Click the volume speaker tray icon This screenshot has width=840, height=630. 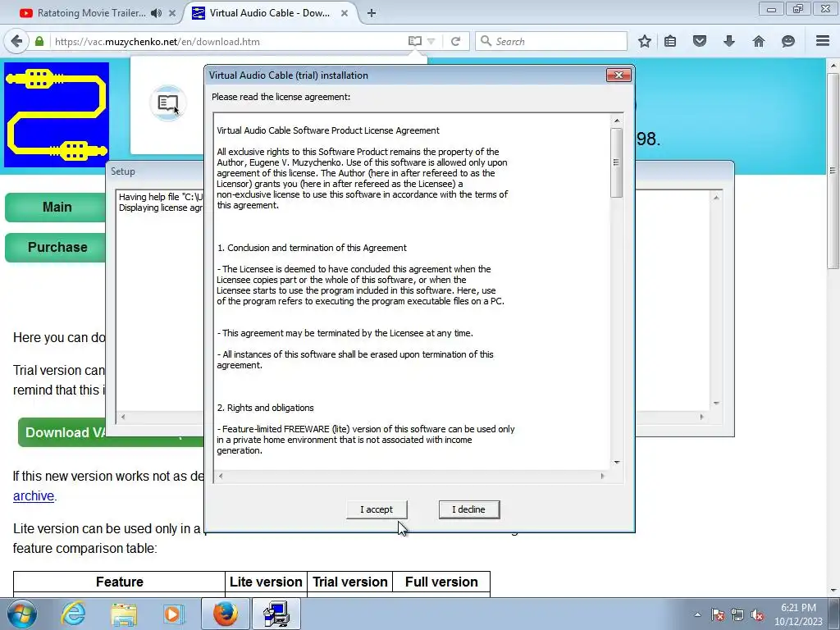[757, 615]
